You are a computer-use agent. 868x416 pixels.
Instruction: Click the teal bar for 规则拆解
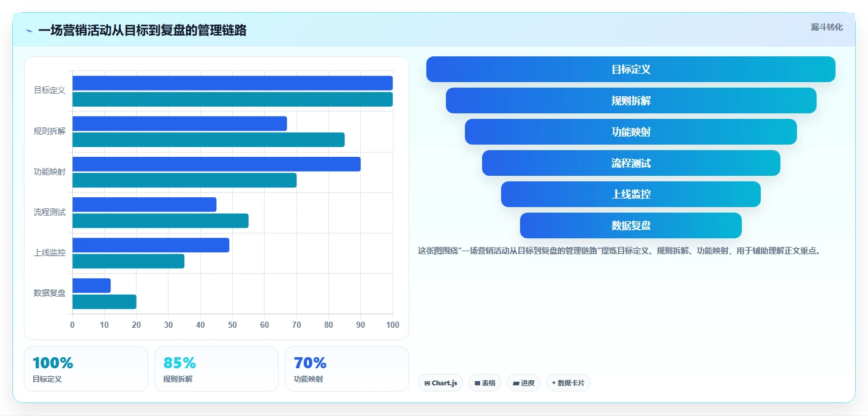(208, 140)
